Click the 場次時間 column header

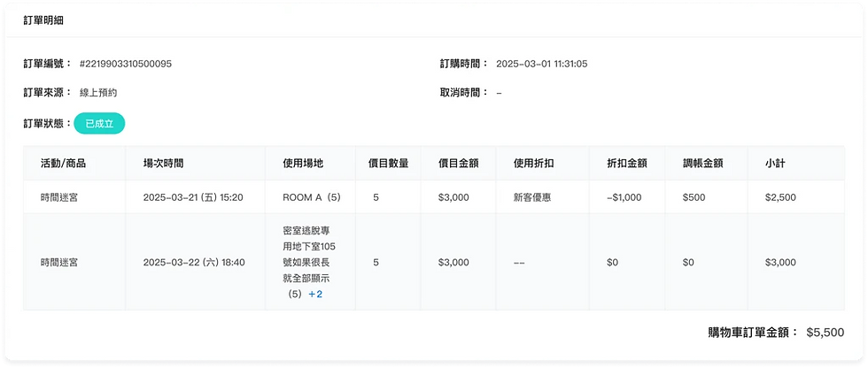tap(163, 164)
